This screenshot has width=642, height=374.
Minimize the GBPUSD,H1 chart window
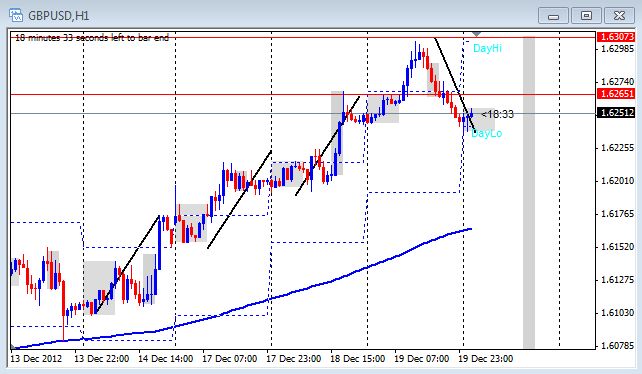[553, 16]
